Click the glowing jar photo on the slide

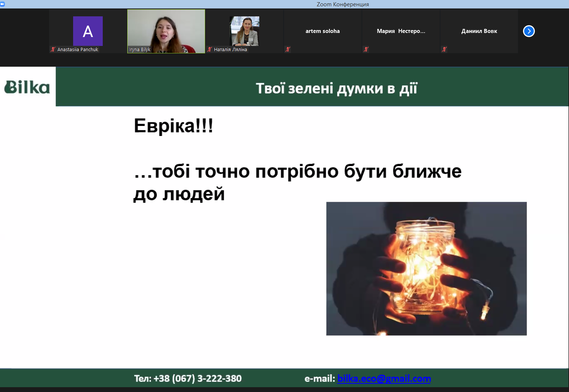coord(427,269)
